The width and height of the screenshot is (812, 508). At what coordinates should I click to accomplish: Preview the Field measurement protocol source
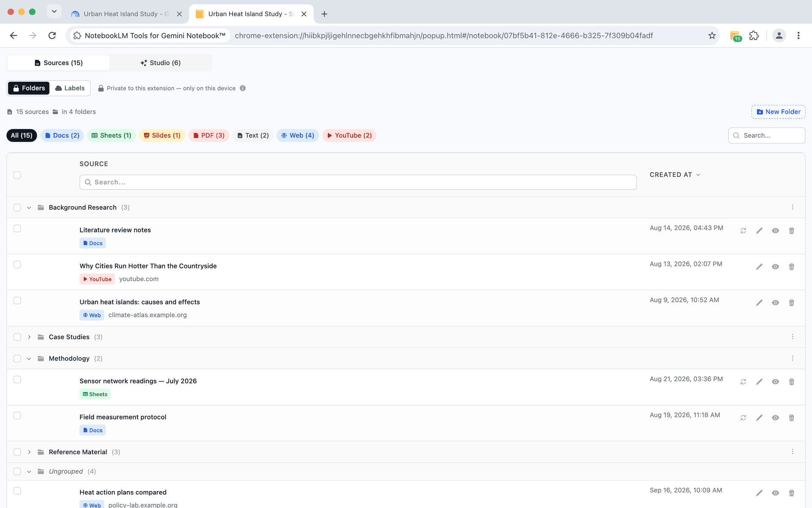coord(775,418)
